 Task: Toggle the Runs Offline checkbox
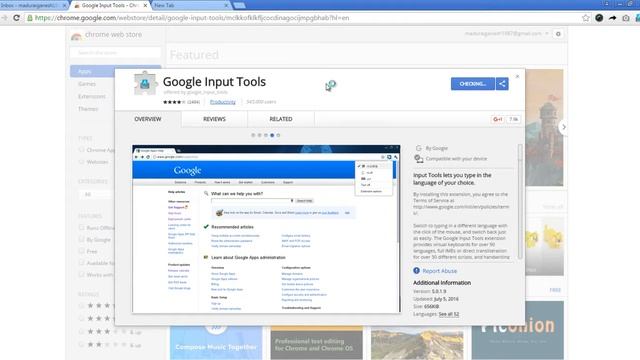click(x=81, y=227)
